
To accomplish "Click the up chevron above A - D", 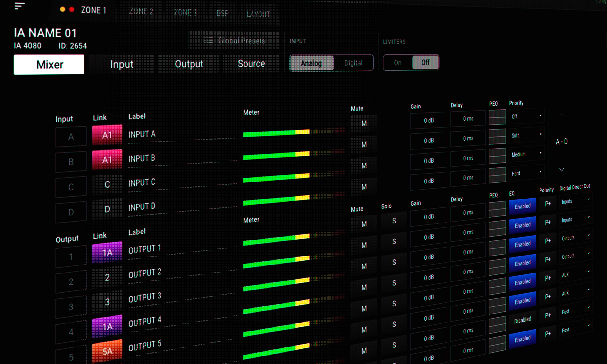I will (561, 115).
